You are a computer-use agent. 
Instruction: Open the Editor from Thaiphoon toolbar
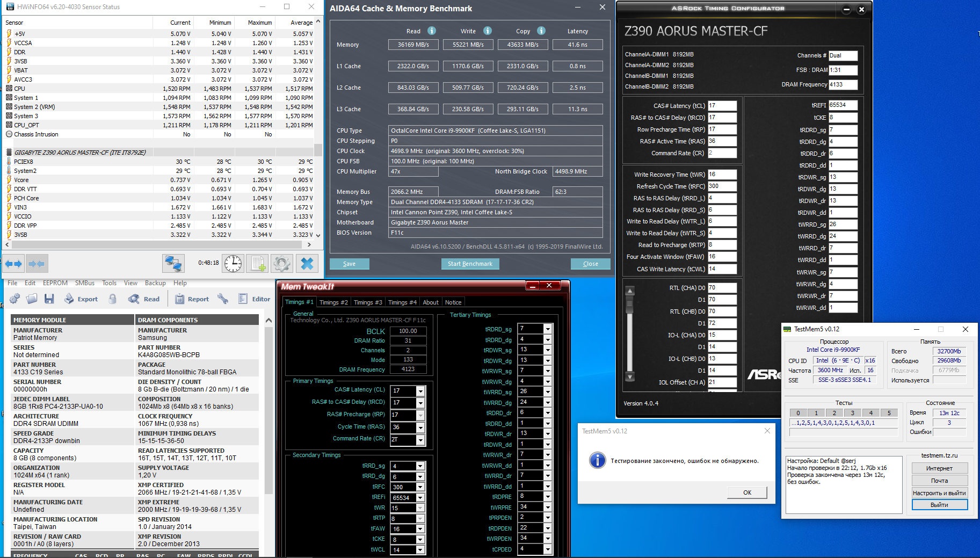(254, 299)
